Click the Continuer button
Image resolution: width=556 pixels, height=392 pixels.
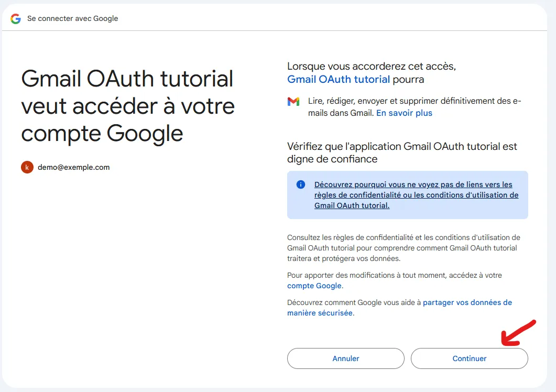pyautogui.click(x=469, y=358)
